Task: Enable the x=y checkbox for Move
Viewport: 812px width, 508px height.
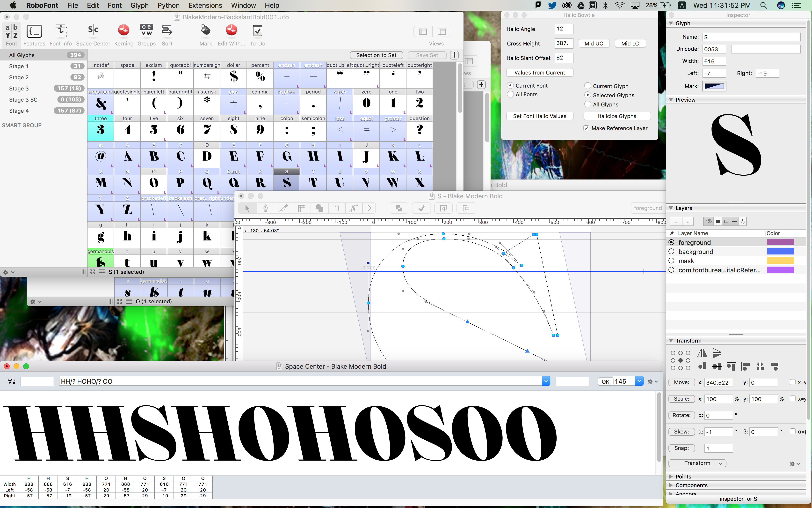Action: (x=792, y=382)
